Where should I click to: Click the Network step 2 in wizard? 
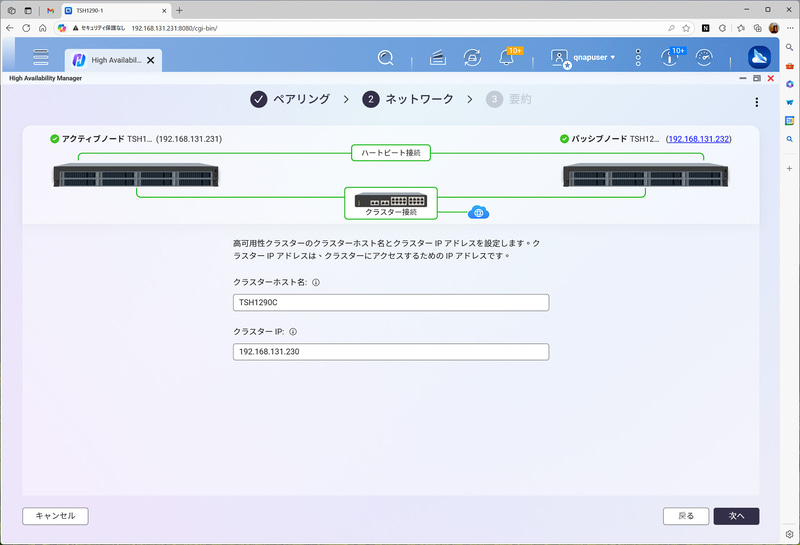tap(408, 99)
